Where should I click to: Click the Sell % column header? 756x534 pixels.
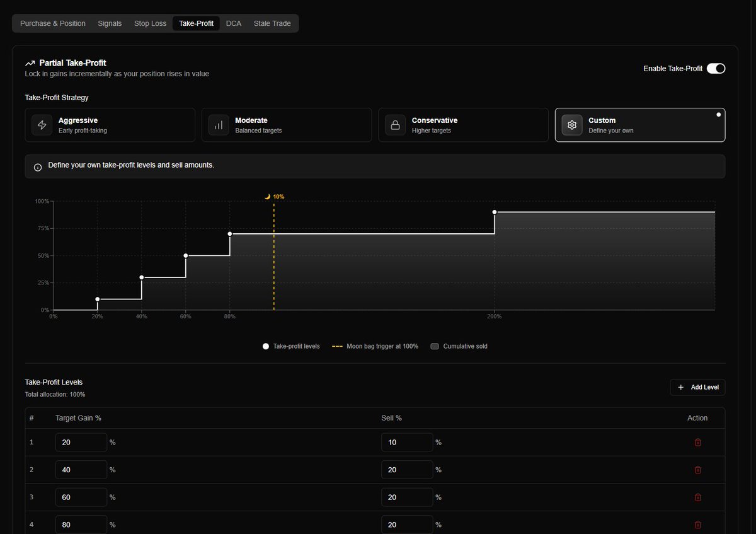tap(391, 418)
